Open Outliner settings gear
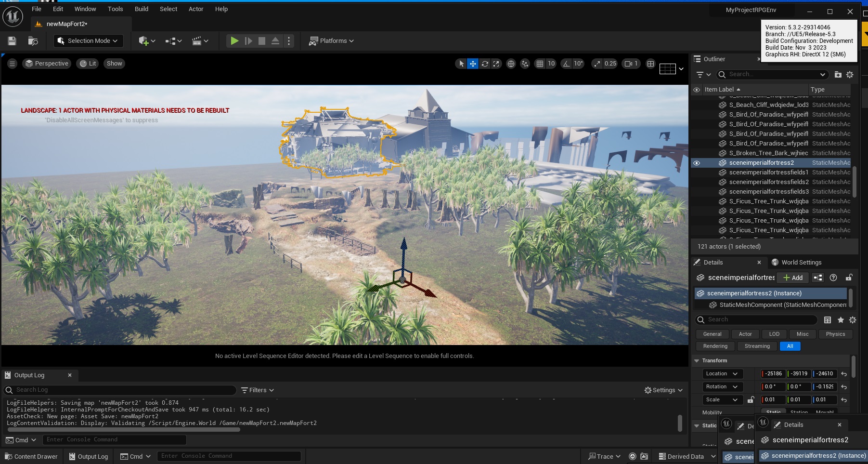 pyautogui.click(x=850, y=74)
